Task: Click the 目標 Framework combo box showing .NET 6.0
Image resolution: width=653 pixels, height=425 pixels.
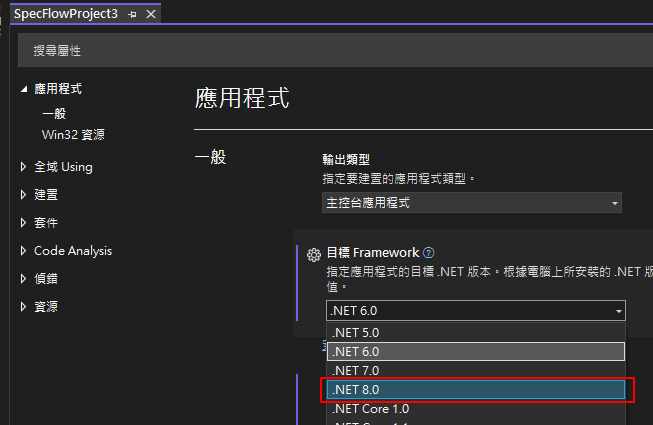Action: tap(476, 311)
